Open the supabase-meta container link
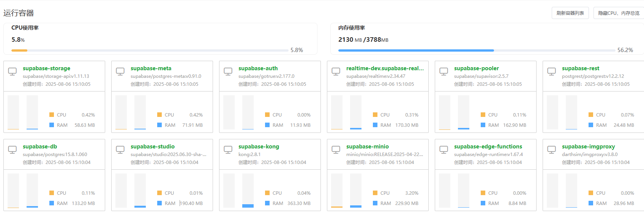Viewport: 644px width, 216px height. (151, 68)
